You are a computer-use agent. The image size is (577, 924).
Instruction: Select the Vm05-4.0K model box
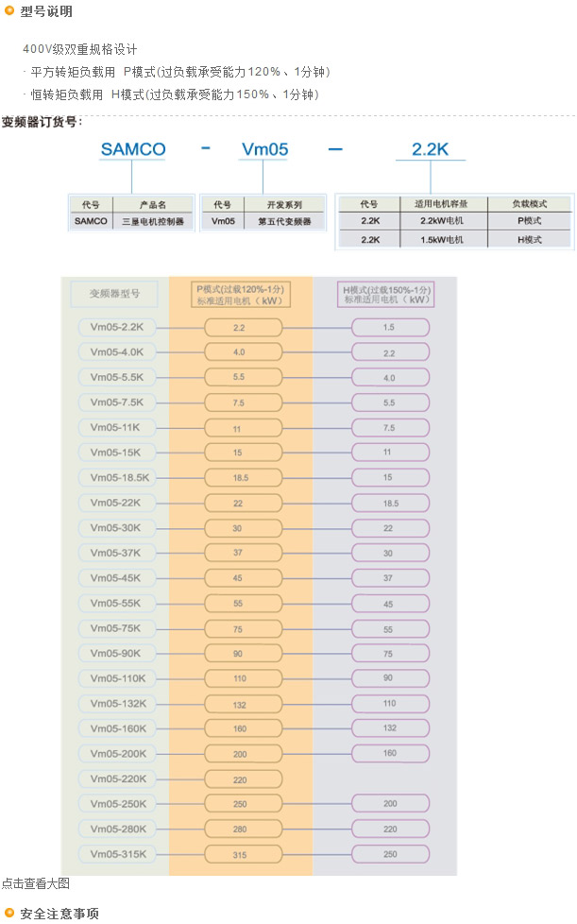pos(116,352)
